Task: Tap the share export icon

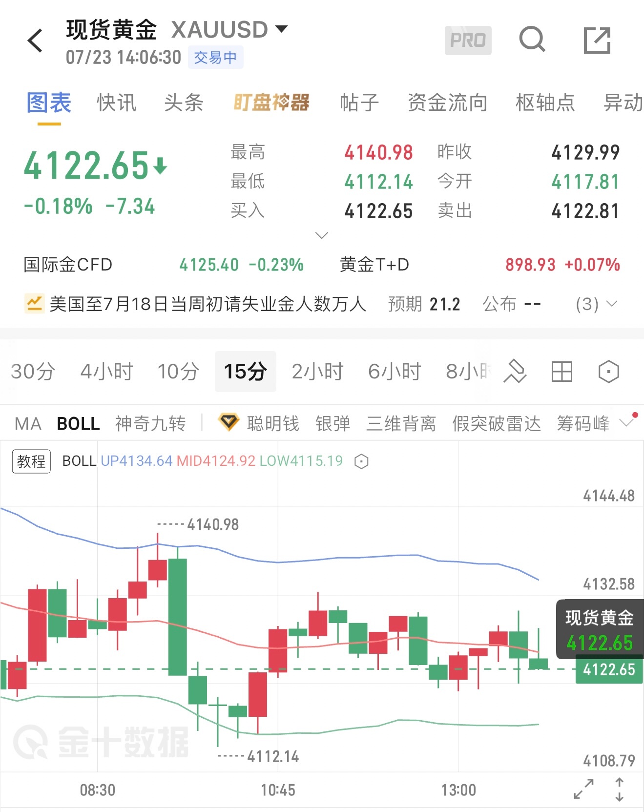Action: tap(597, 40)
